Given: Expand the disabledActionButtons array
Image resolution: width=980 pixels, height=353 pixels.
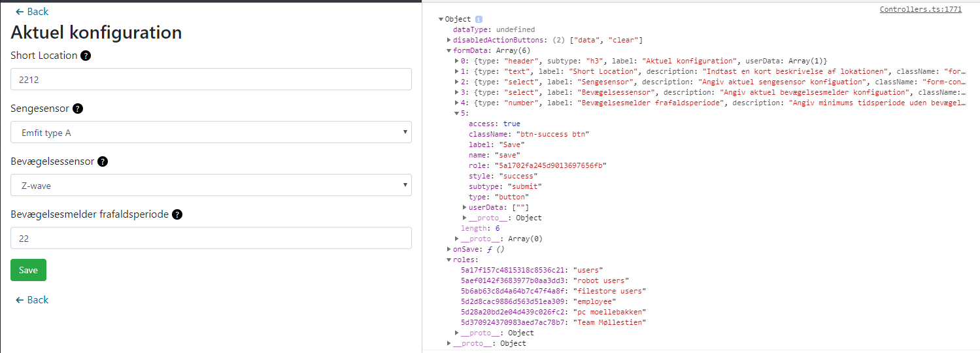Looking at the screenshot, I should [449, 41].
